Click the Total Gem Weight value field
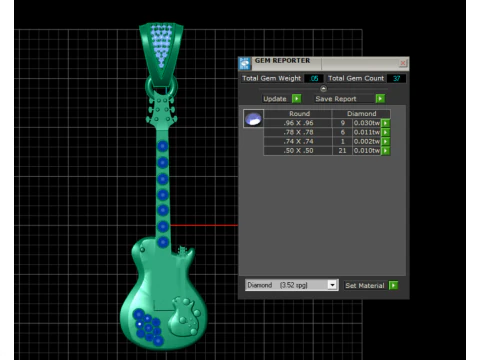 pos(314,78)
